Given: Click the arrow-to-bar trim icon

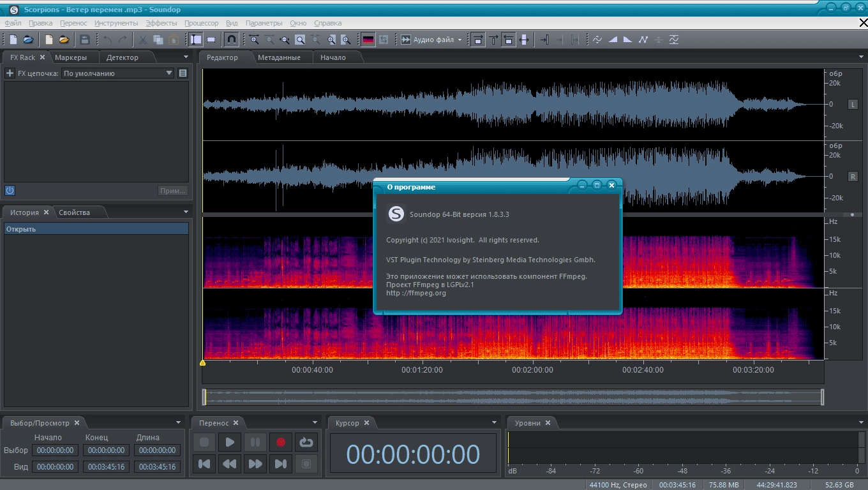Looking at the screenshot, I should (544, 40).
